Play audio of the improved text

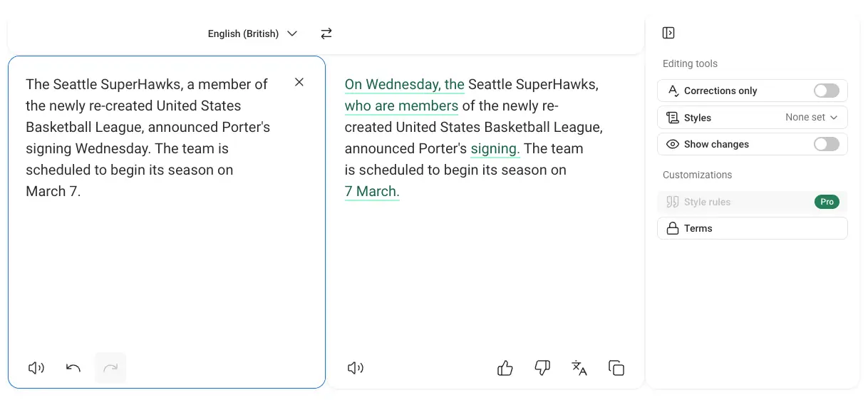tap(356, 368)
